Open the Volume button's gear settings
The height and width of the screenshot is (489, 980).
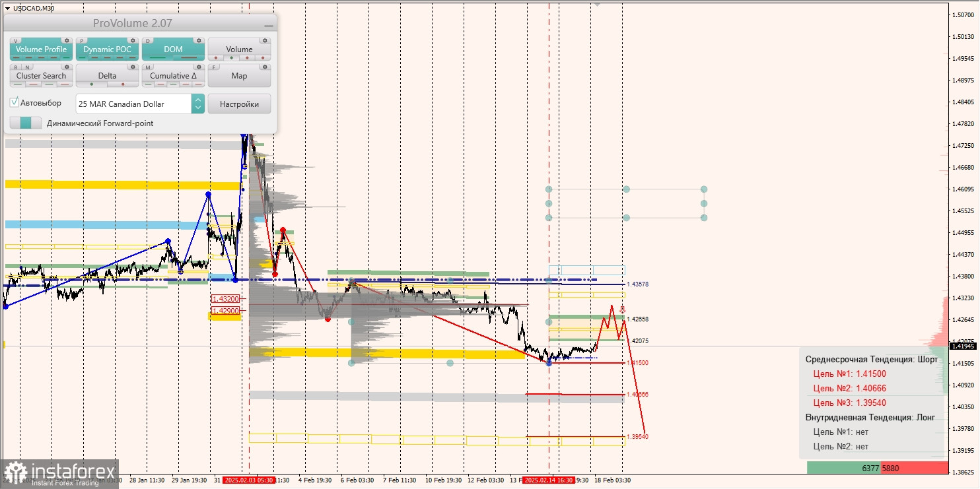(265, 40)
